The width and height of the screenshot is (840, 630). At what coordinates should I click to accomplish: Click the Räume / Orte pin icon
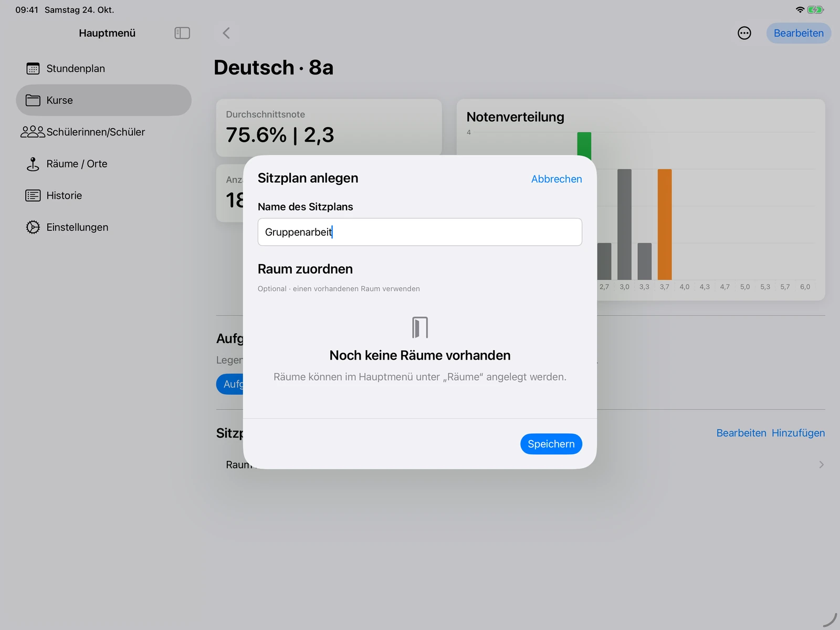pyautogui.click(x=33, y=164)
